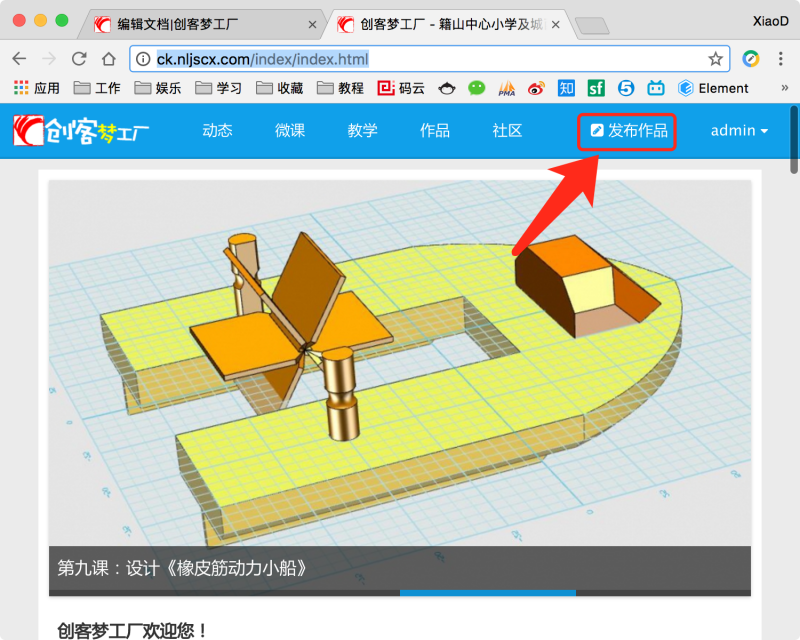
Task: Open the 知 (Zhihu) bookmark icon
Action: click(x=566, y=88)
